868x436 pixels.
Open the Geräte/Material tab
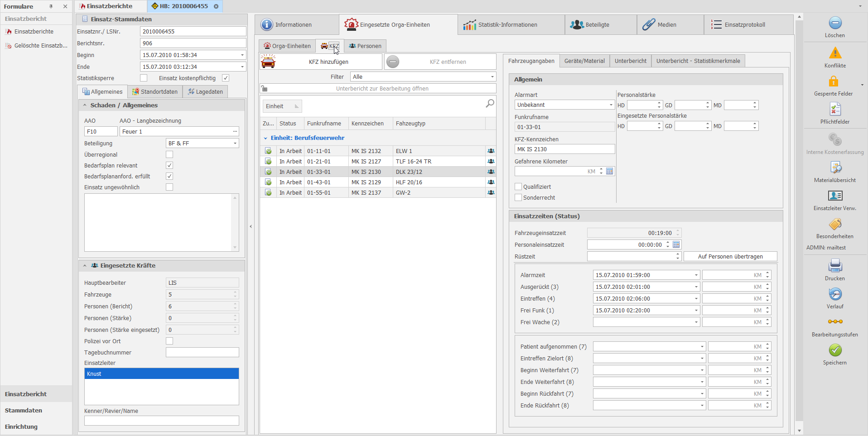point(584,61)
